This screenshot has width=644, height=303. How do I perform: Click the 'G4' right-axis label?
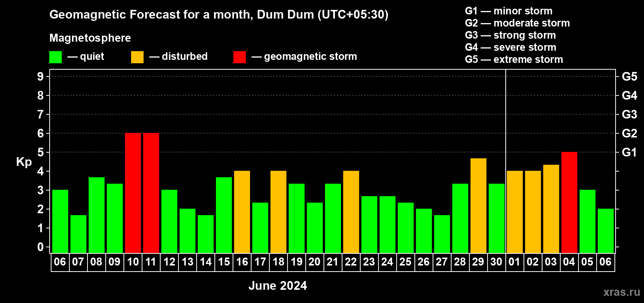pyautogui.click(x=630, y=95)
